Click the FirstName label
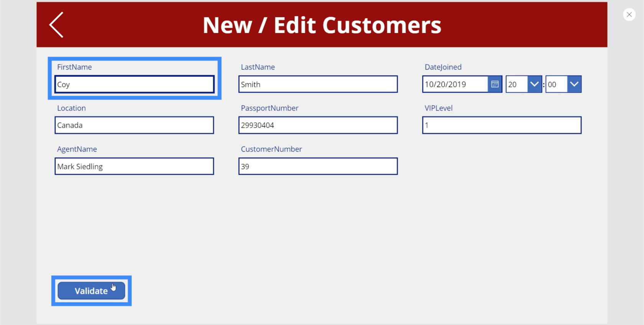Image resolution: width=644 pixels, height=325 pixels. pyautogui.click(x=74, y=67)
